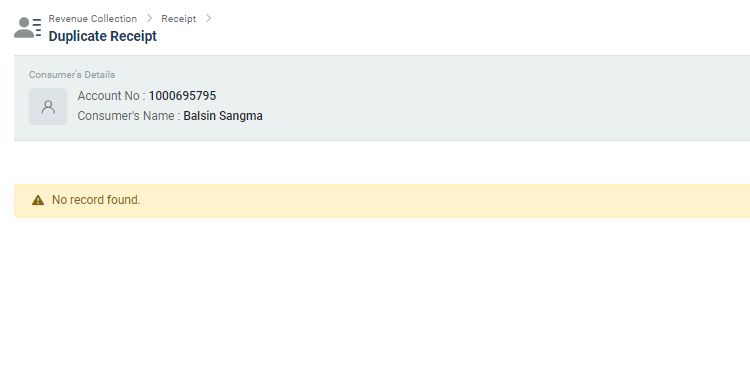Screen dimensions: 750x379
Task: Open the Revenue Collection breadcrumb link
Action: pos(93,19)
